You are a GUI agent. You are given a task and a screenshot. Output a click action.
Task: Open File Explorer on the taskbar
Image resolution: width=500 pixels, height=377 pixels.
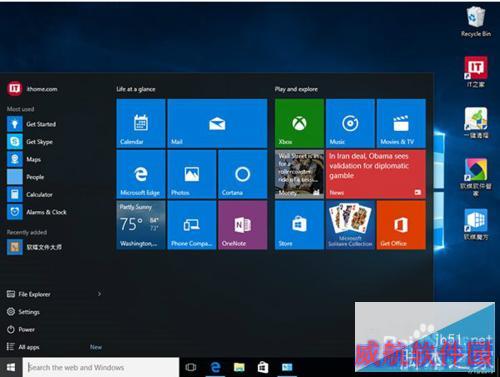[239, 367]
